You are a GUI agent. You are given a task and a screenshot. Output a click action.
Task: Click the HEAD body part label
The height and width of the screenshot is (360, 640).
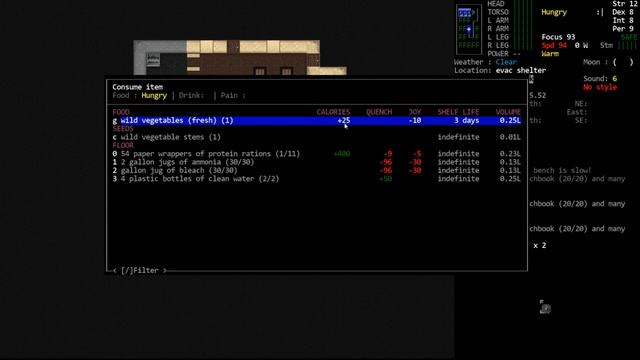pos(496,4)
